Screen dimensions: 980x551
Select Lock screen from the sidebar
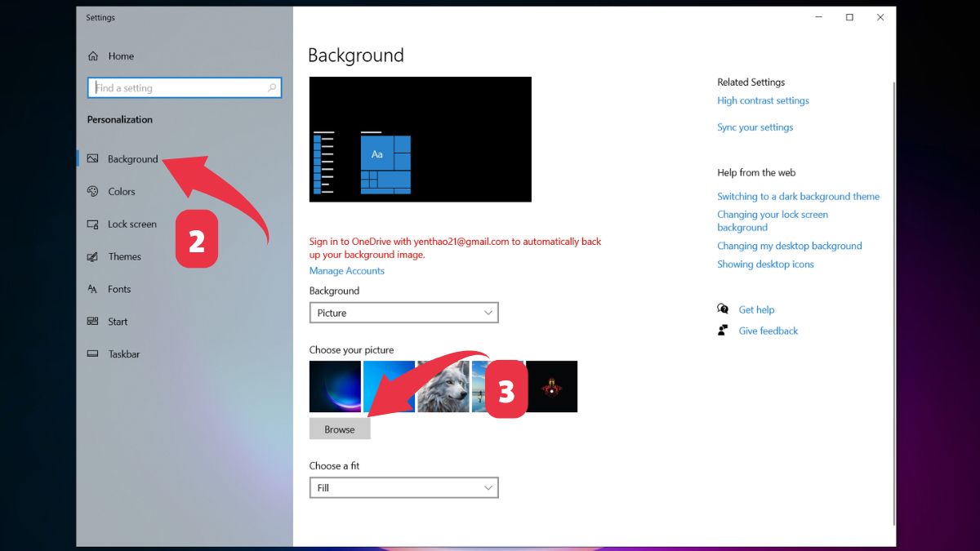click(131, 224)
